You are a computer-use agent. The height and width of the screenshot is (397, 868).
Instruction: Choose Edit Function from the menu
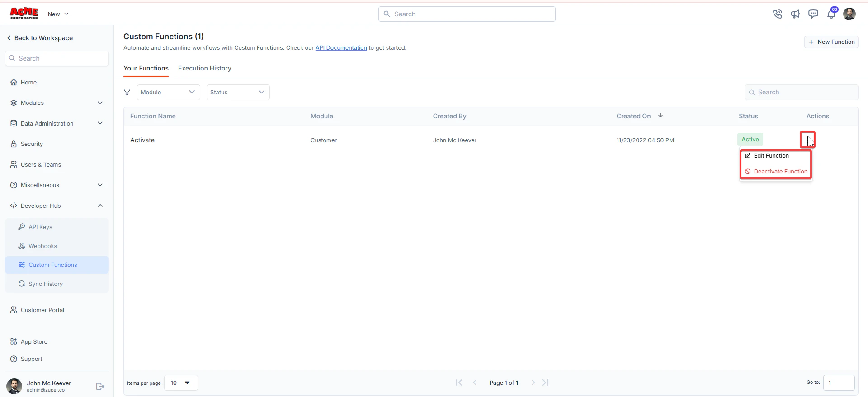(x=776, y=156)
